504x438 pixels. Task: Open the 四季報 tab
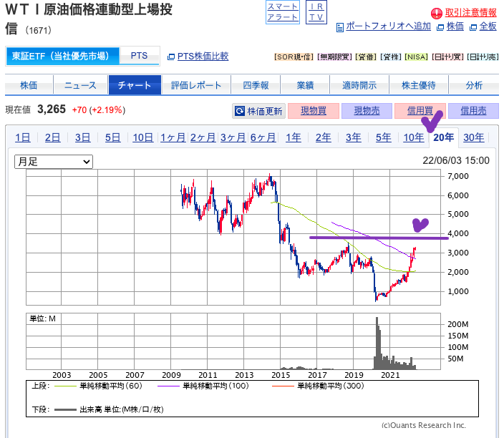tap(256, 85)
